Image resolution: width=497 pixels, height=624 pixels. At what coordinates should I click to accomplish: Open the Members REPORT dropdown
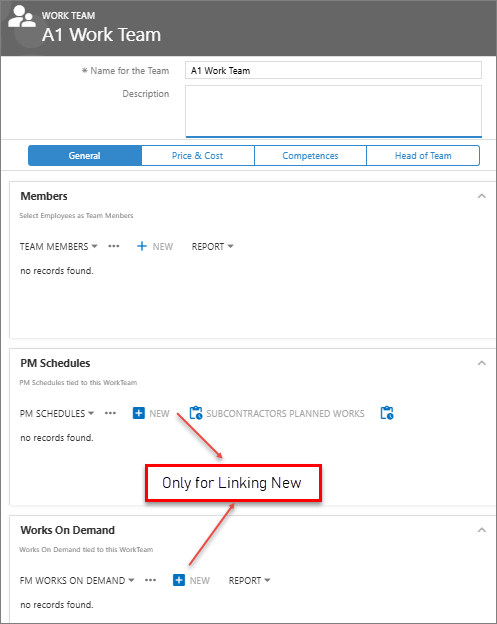[x=212, y=247]
